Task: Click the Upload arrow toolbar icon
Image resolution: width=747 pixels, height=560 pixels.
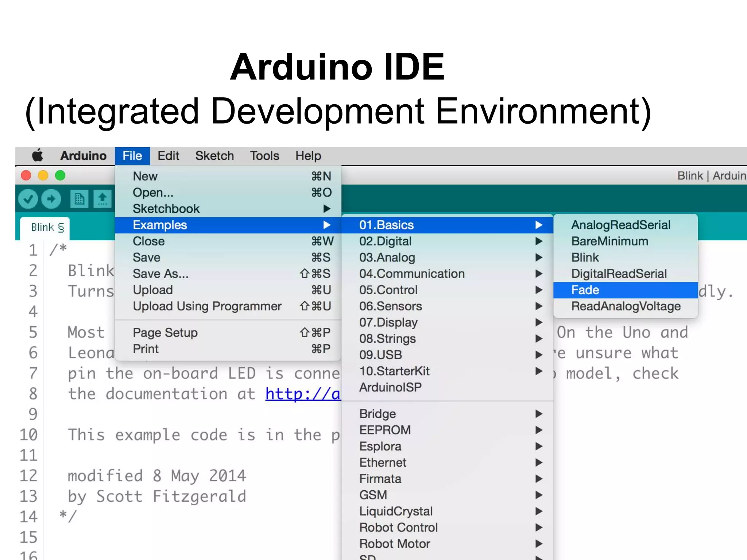Action: click(51, 199)
